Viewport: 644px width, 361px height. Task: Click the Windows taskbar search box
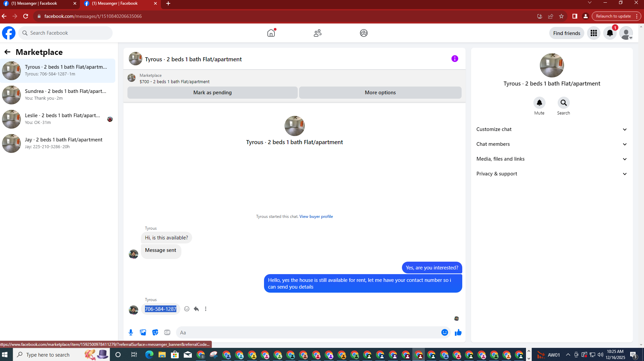click(61, 355)
